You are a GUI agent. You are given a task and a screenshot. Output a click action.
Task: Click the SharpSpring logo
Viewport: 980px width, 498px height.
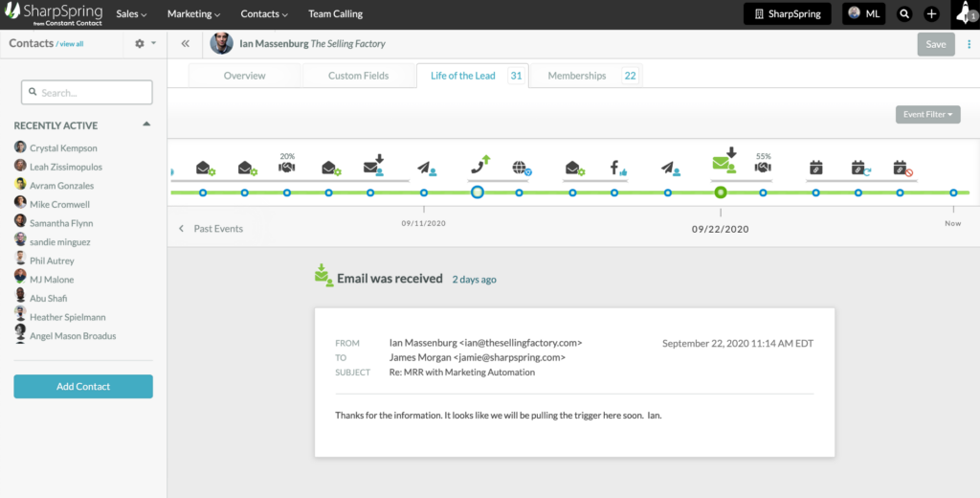point(54,13)
